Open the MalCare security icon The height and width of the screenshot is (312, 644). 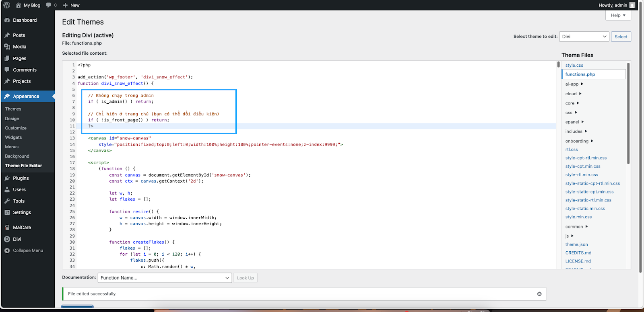(7, 228)
